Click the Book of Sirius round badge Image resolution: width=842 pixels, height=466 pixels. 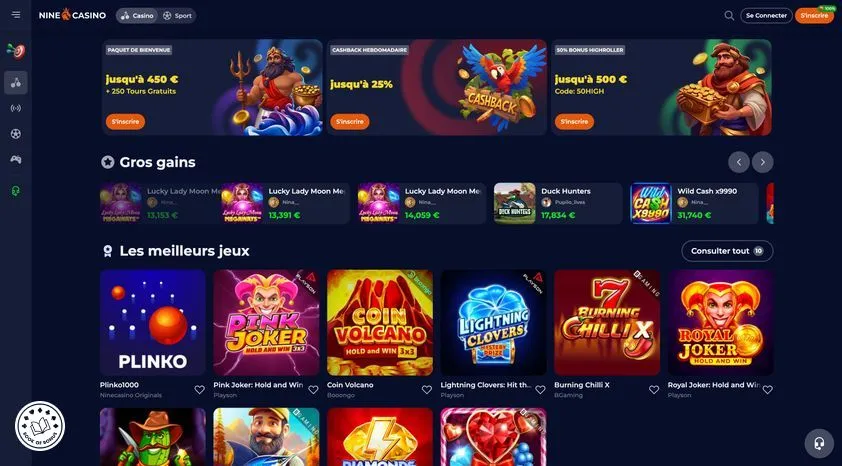40,426
